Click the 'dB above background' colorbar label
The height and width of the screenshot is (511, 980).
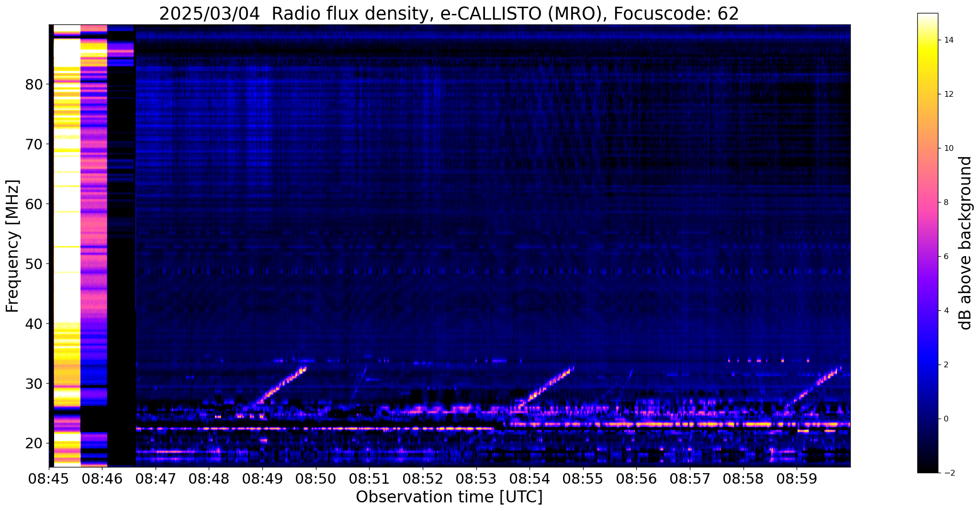point(966,243)
